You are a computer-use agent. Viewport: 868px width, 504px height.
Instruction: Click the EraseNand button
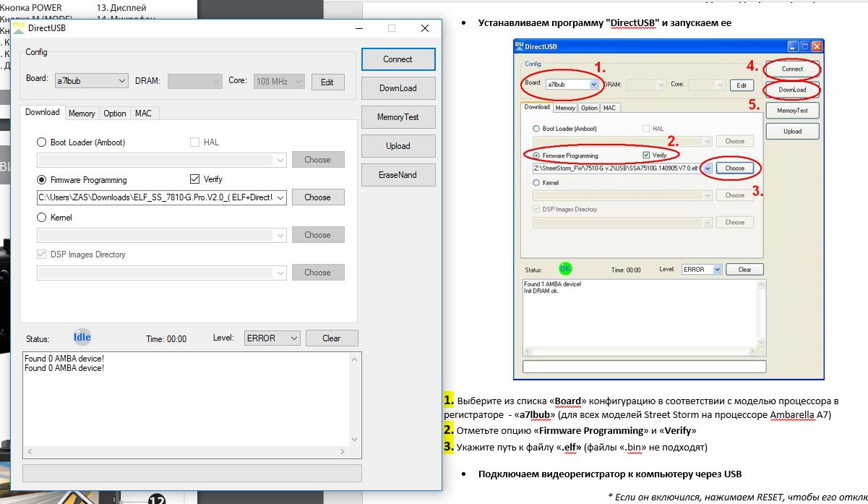tap(398, 175)
